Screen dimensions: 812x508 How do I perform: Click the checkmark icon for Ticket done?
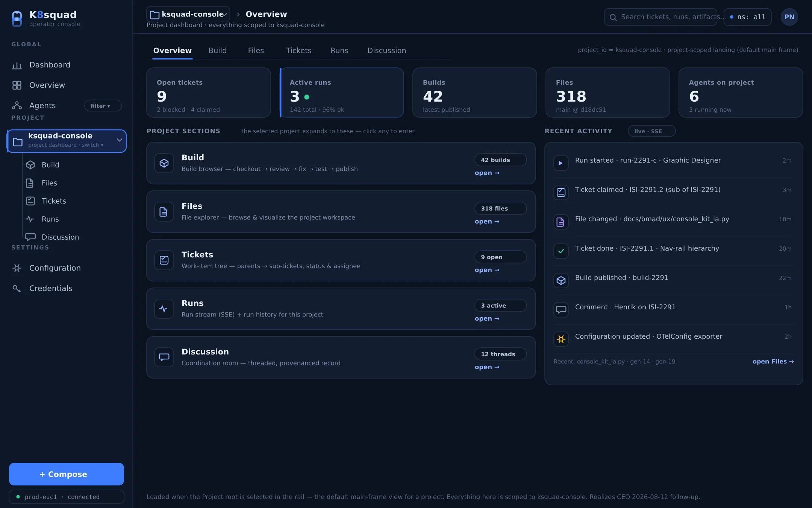coord(561,251)
